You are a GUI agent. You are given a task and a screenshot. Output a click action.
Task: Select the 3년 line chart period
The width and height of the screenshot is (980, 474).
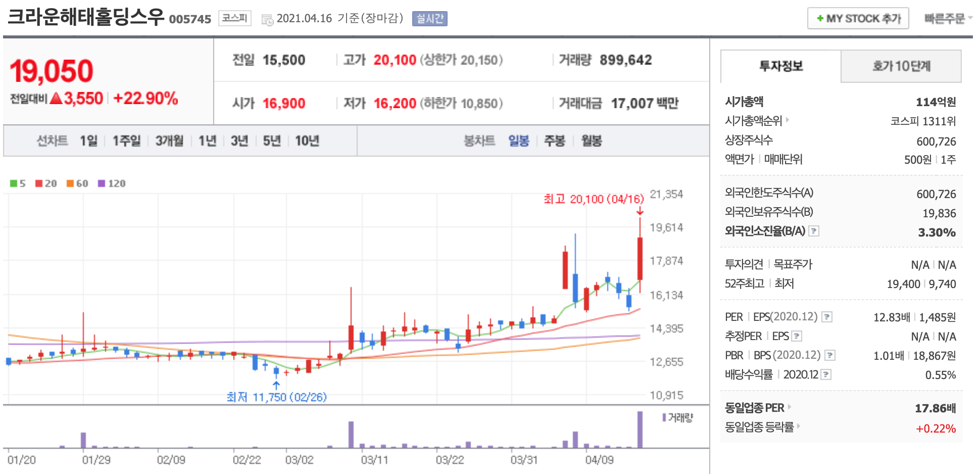coord(239,140)
